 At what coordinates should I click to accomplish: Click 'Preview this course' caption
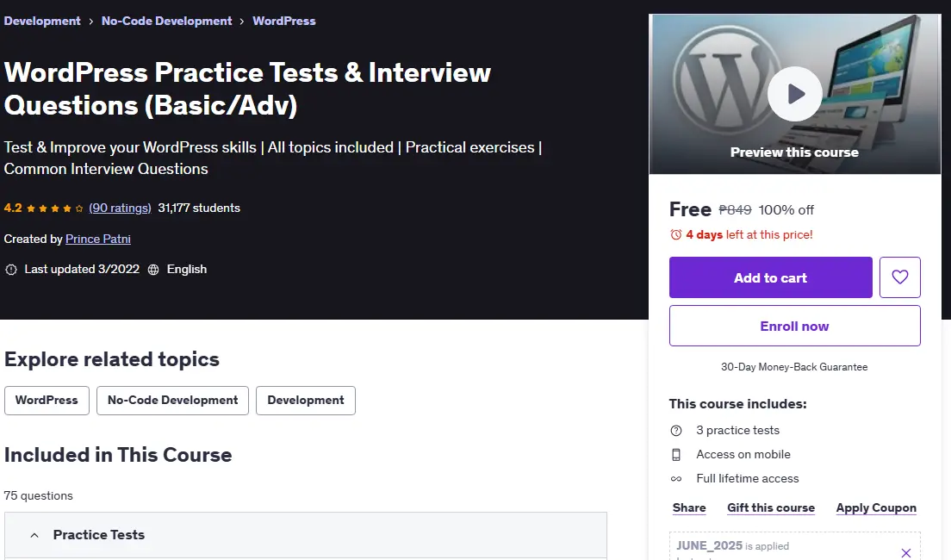pyautogui.click(x=794, y=152)
